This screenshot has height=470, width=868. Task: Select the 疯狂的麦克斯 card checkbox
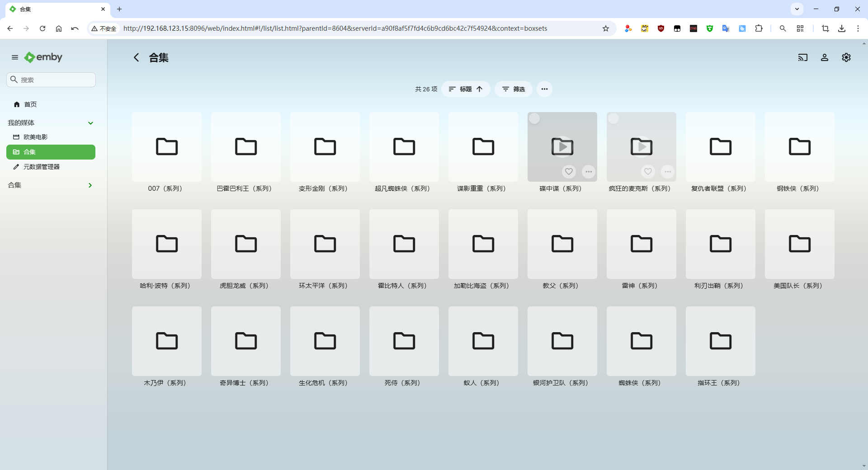pyautogui.click(x=613, y=118)
